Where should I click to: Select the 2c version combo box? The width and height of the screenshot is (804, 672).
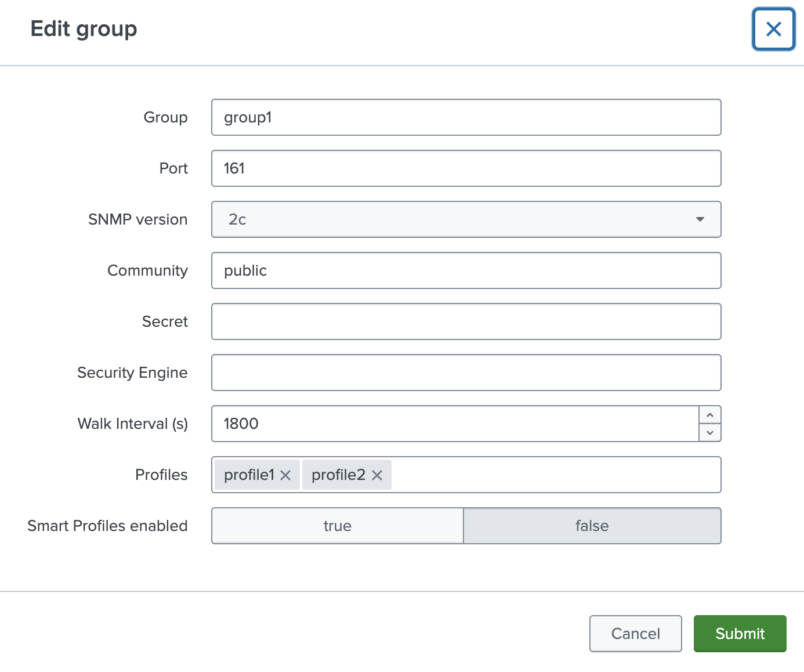pyautogui.click(x=466, y=219)
